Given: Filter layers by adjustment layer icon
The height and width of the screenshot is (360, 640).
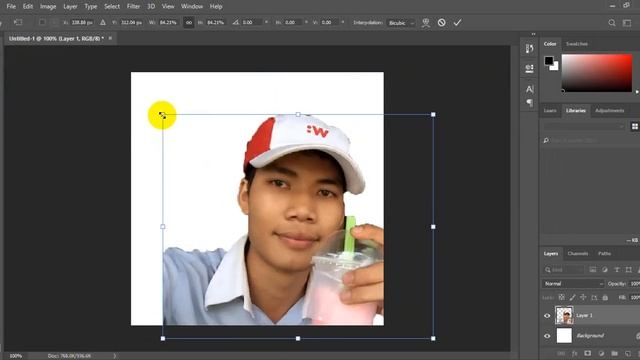Looking at the screenshot, I should (604, 270).
